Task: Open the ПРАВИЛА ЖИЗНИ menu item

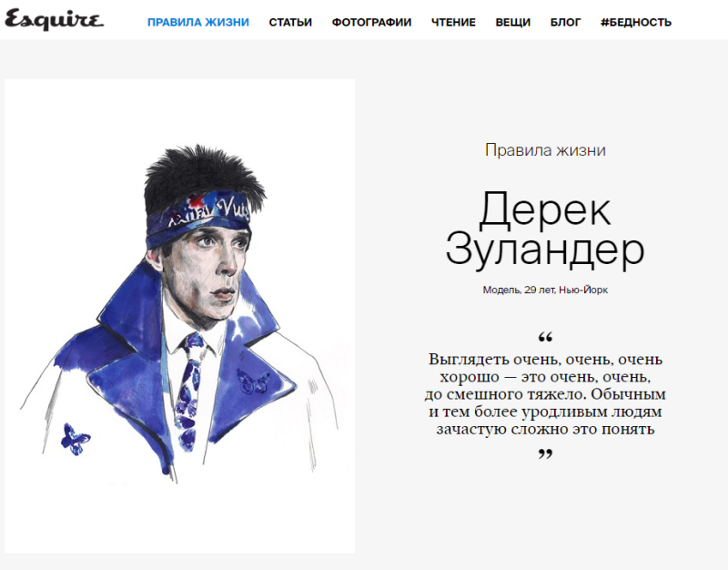Action: (198, 22)
